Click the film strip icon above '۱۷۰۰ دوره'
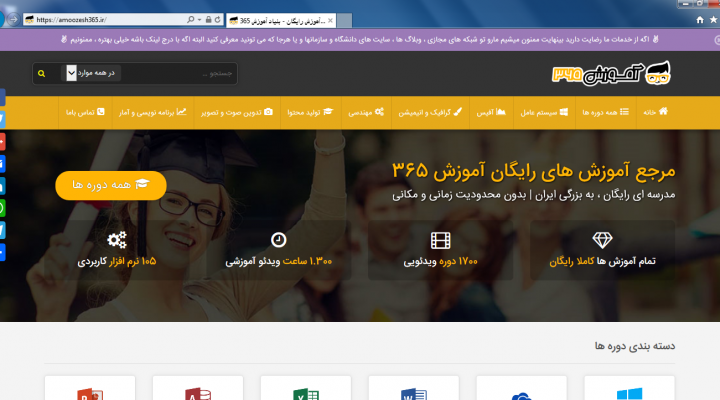This screenshot has width=720, height=400. click(x=440, y=240)
